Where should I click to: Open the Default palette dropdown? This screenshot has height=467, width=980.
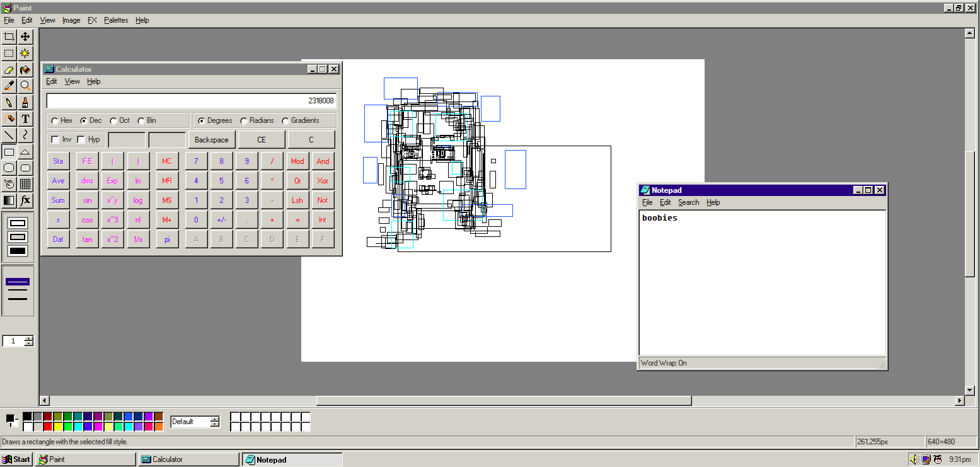[x=195, y=422]
